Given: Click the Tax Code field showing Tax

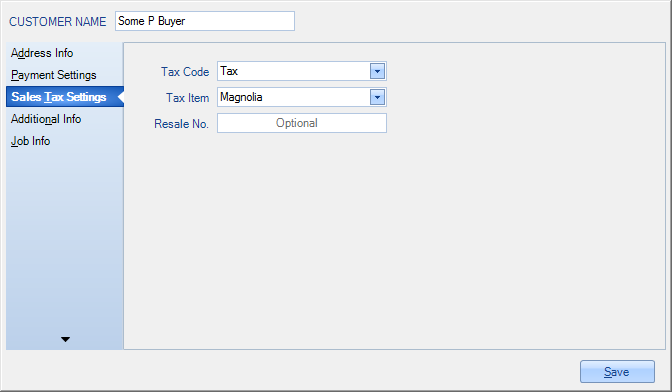Looking at the screenshot, I should click(x=294, y=71).
